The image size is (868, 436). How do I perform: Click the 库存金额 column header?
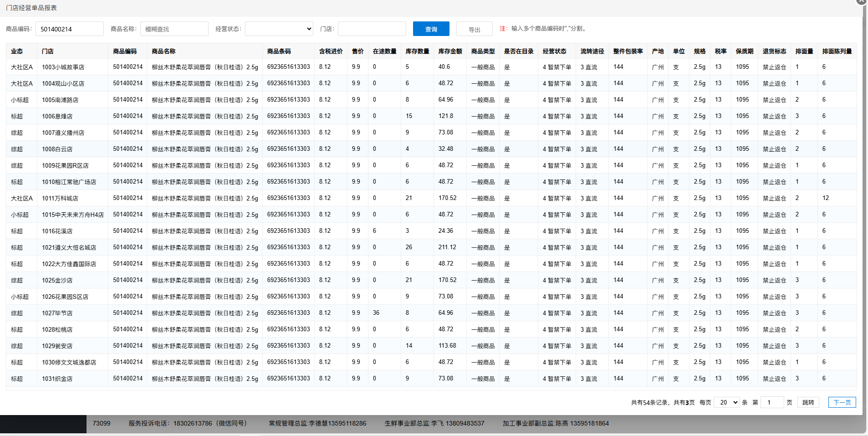coord(450,51)
